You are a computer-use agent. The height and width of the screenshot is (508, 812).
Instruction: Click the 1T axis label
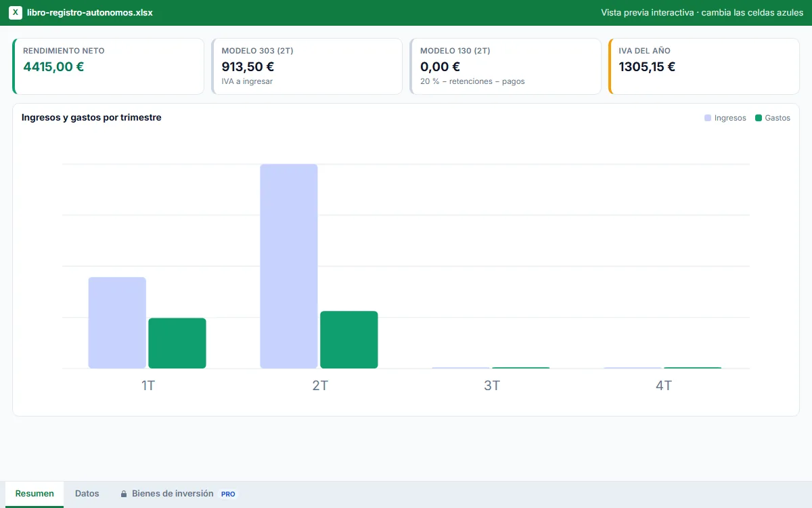(148, 385)
